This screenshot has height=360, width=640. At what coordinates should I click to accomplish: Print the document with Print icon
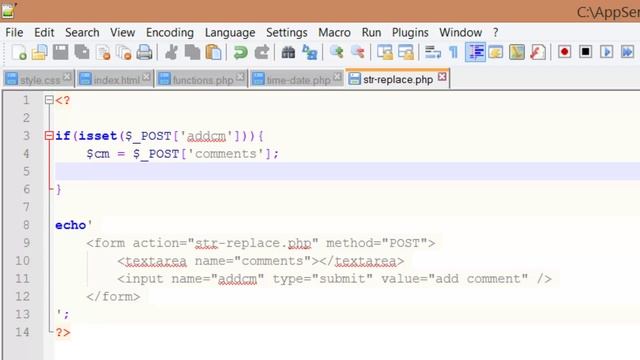click(144, 53)
